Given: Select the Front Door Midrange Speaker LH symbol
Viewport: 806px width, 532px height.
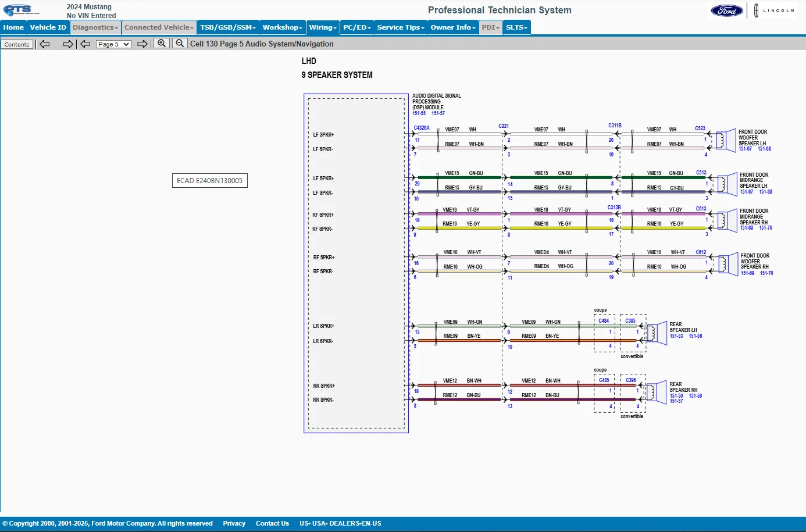Looking at the screenshot, I should [x=726, y=184].
